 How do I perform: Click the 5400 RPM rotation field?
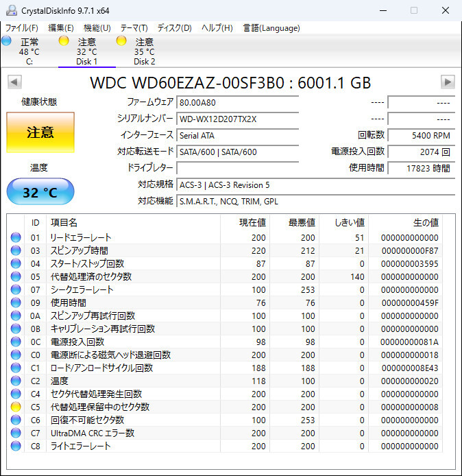point(422,135)
